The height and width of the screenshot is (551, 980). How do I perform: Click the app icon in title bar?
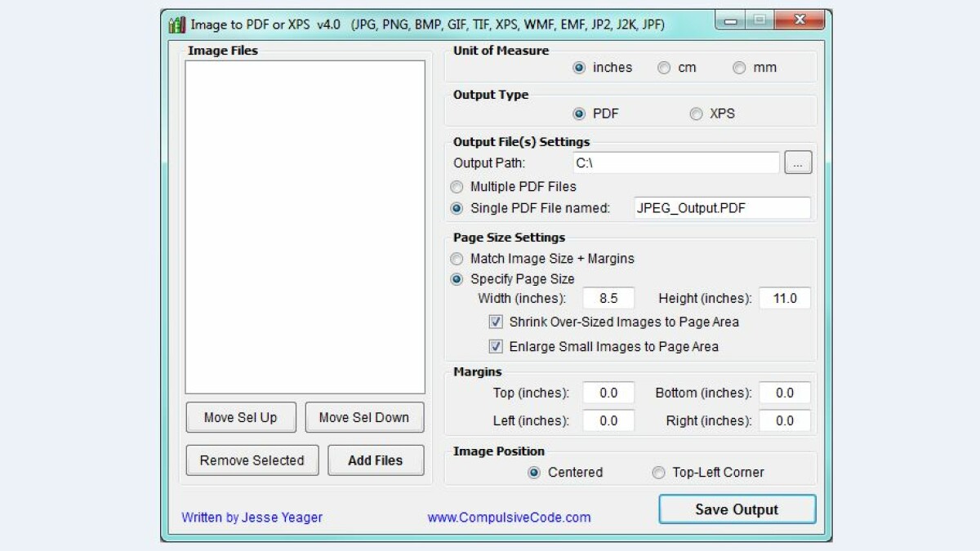point(176,24)
